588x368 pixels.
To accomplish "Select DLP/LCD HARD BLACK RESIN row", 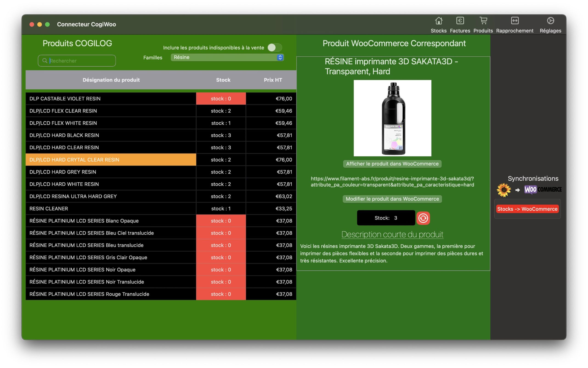I will tap(161, 135).
